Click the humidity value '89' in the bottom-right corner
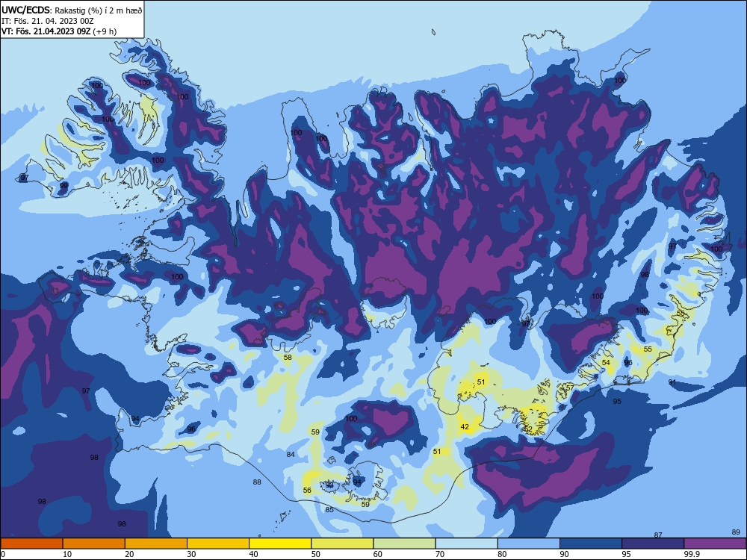This screenshot has width=747, height=560. (736, 532)
